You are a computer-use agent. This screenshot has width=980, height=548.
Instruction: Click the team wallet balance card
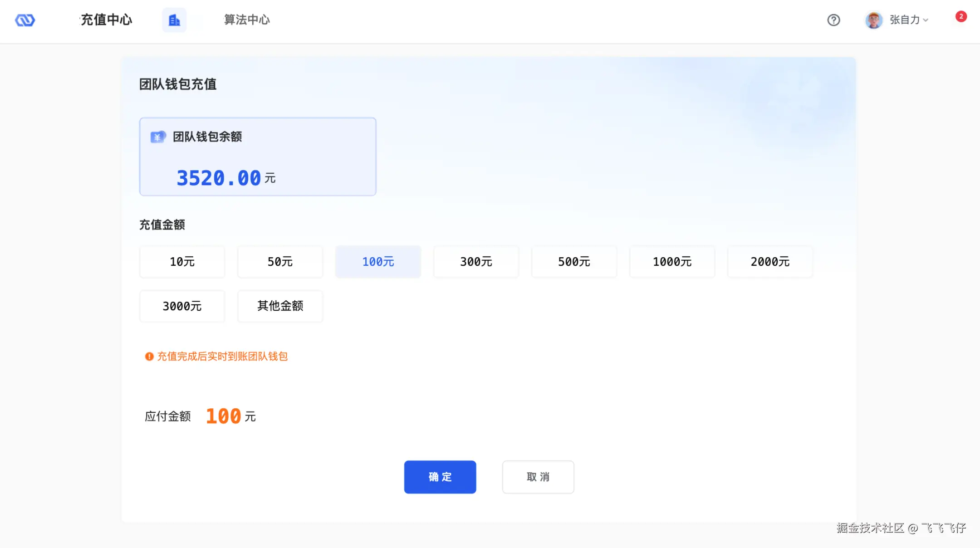coord(257,157)
